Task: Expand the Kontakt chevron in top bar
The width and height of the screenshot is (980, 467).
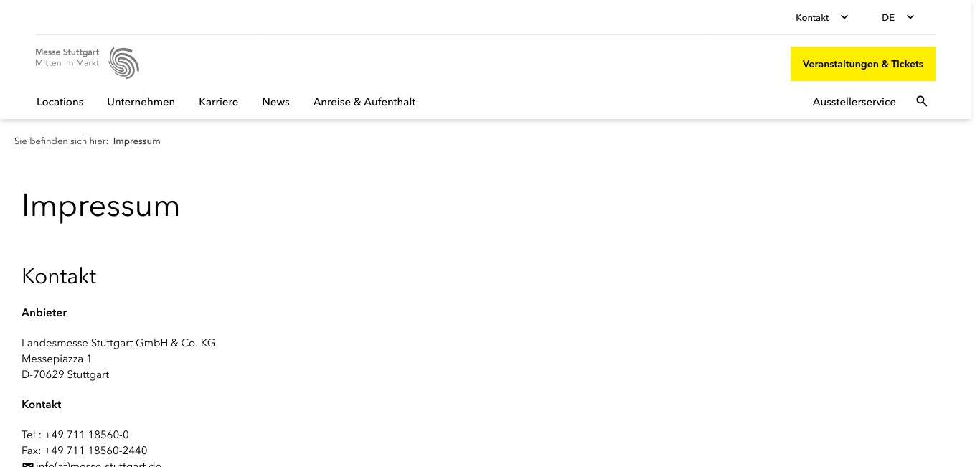Action: [844, 17]
